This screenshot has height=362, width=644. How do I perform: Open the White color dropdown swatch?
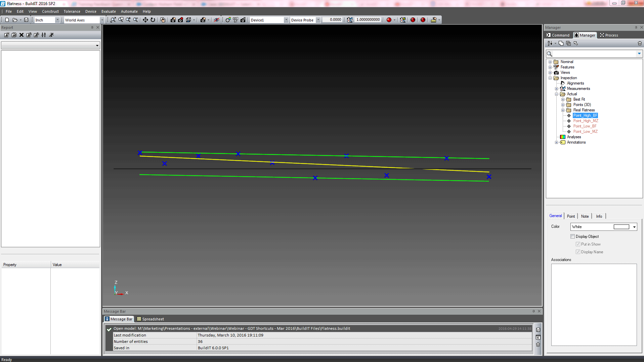click(634, 227)
